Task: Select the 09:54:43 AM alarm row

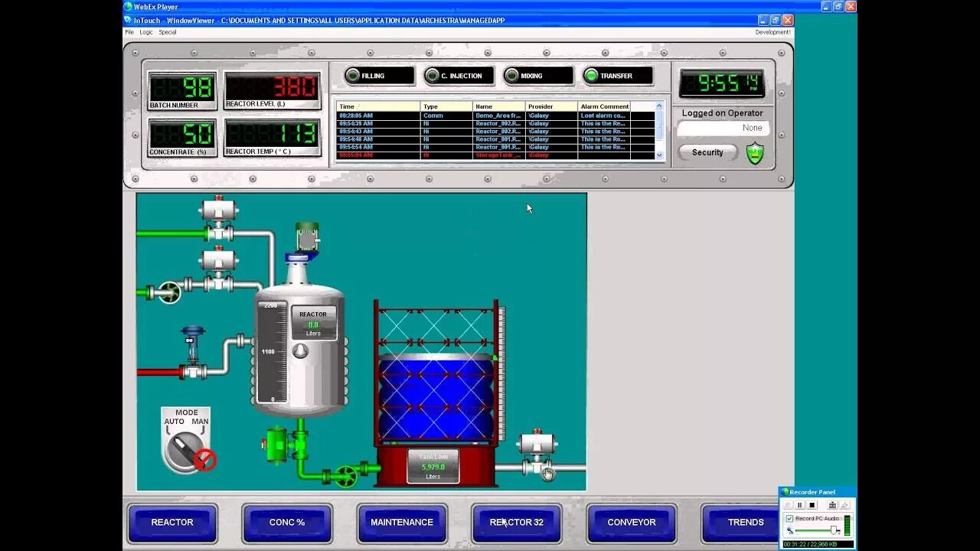Action: pos(495,132)
